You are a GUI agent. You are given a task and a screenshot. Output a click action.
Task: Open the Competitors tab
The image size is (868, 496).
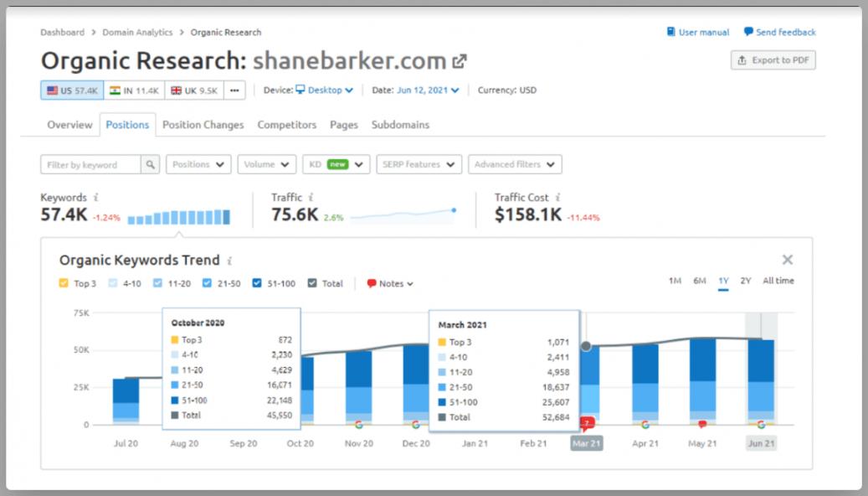[287, 125]
